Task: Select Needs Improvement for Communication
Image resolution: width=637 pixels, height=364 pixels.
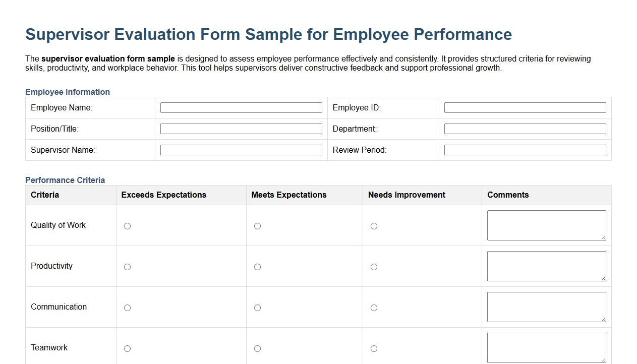Action: pyautogui.click(x=374, y=308)
